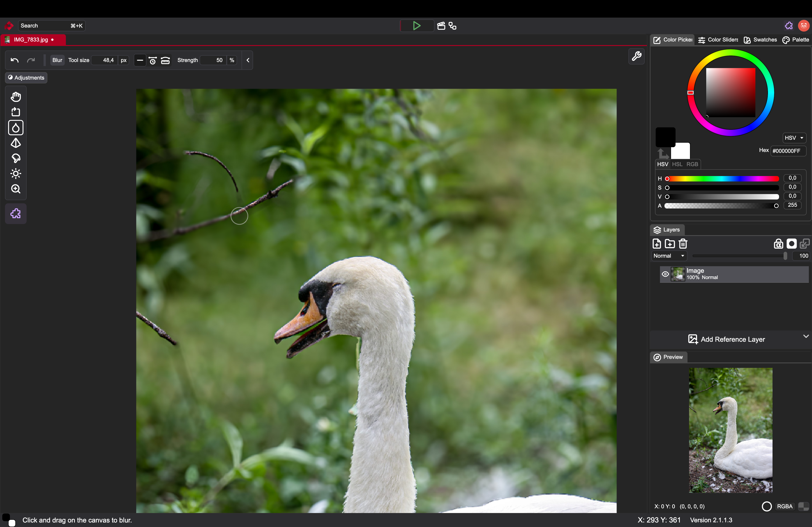Switch to the Color Picker tab

(672, 40)
